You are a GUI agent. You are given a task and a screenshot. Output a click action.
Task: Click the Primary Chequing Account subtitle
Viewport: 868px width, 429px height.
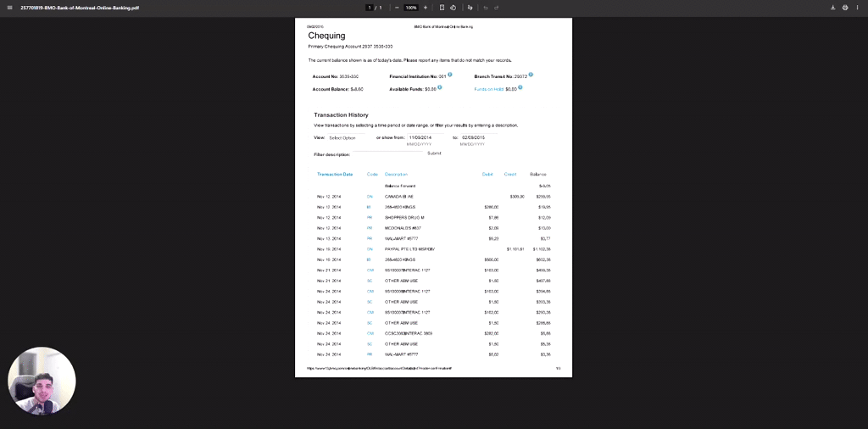click(x=350, y=47)
